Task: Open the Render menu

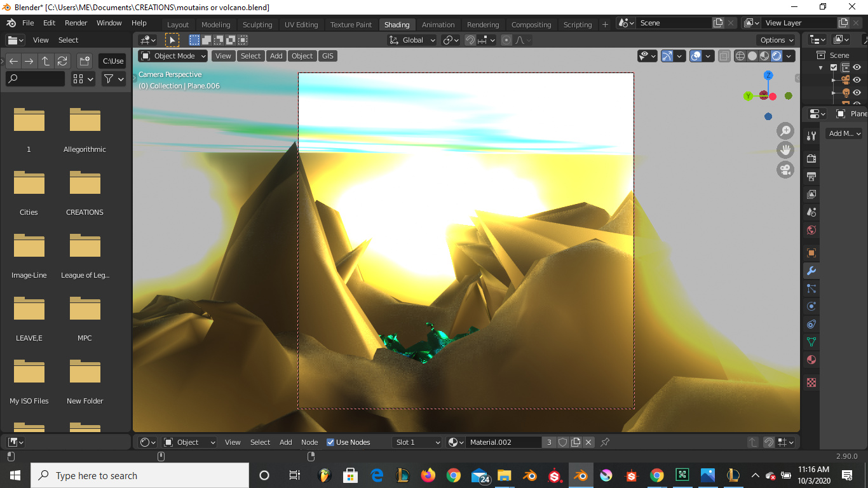Action: tap(76, 23)
